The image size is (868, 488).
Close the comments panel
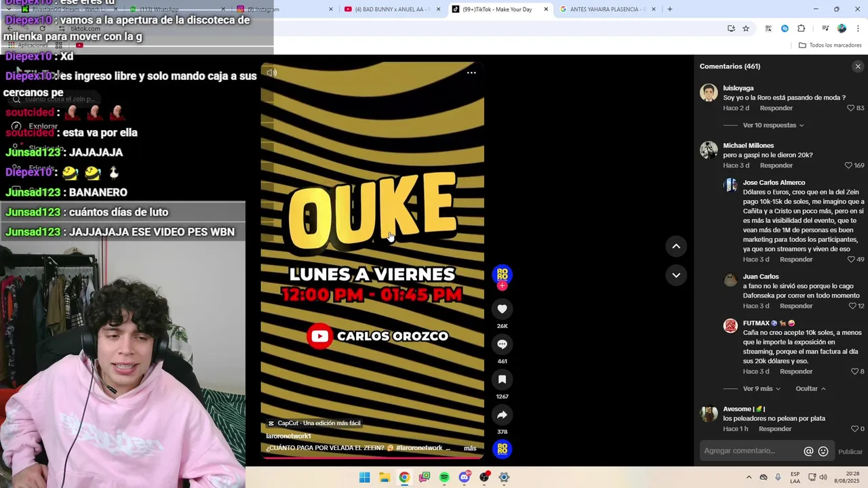point(858,66)
